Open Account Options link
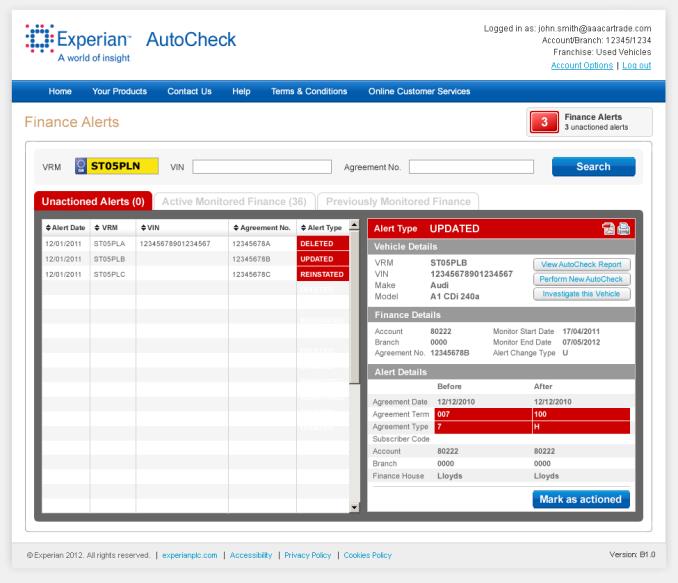The image size is (678, 583). [582, 65]
